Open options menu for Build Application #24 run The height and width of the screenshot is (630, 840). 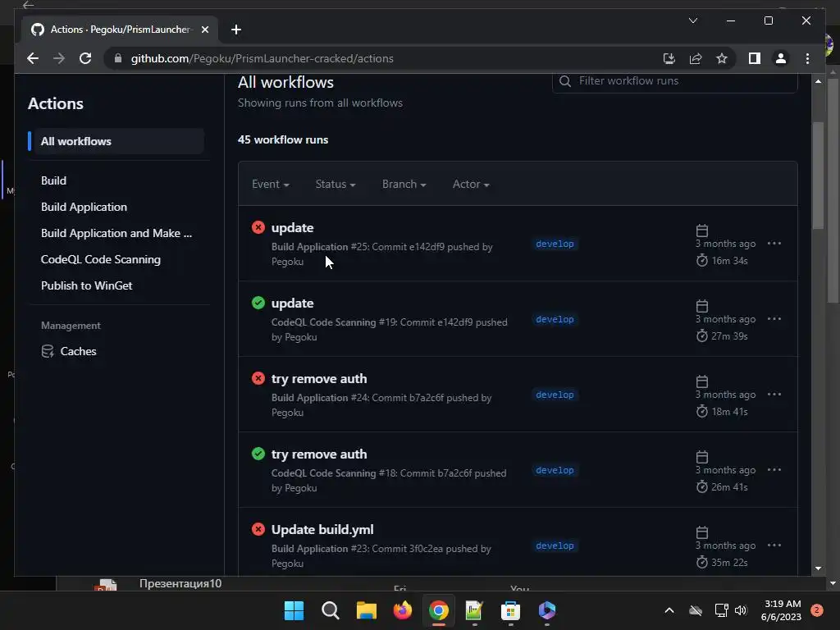click(774, 395)
